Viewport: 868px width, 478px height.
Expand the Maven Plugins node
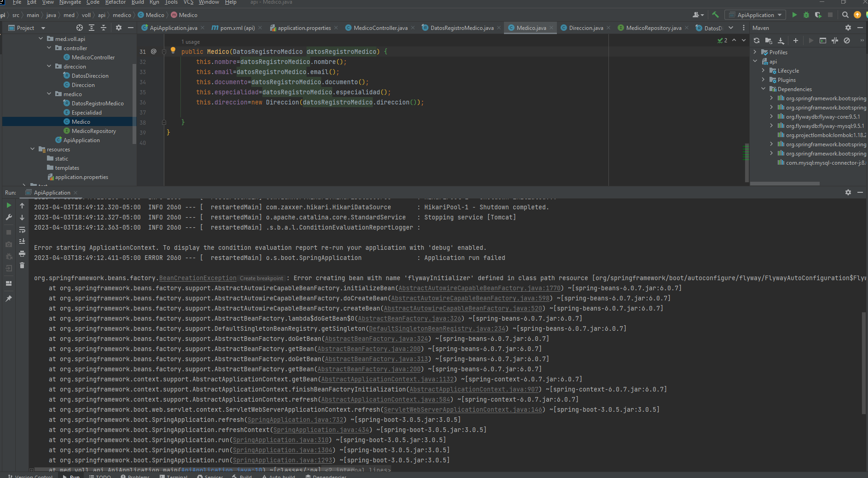(764, 80)
